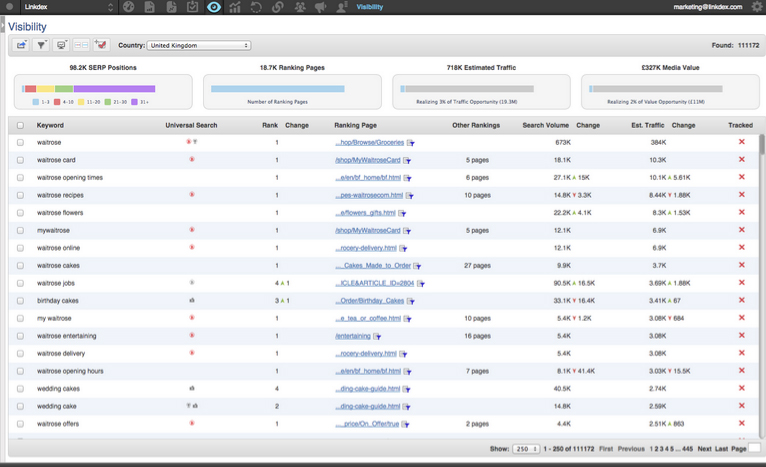The image size is (766, 467).
Task: Open the user profile icon in top bar
Action: (341, 7)
